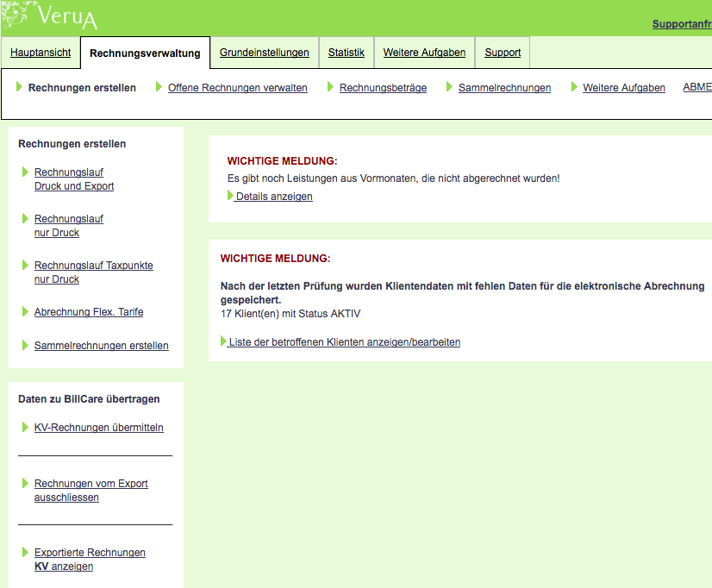This screenshot has width=712, height=588.
Task: Click green arrow beside Rechnungslauf Taxpunkte
Action: (x=25, y=265)
